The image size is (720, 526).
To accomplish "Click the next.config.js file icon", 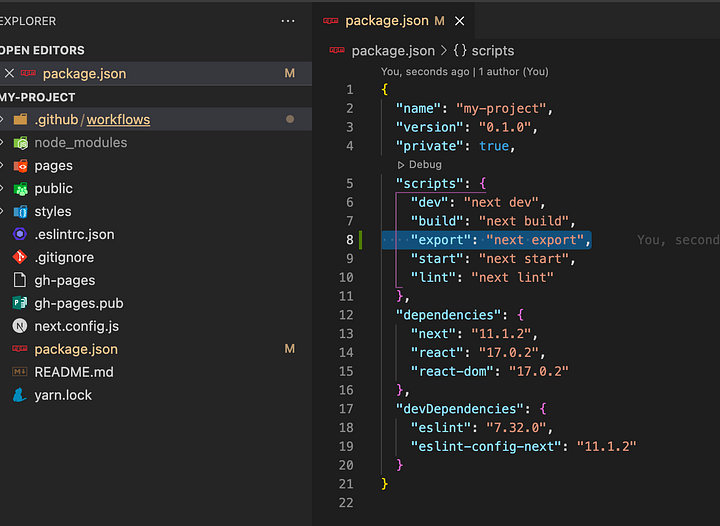I will [x=20, y=326].
